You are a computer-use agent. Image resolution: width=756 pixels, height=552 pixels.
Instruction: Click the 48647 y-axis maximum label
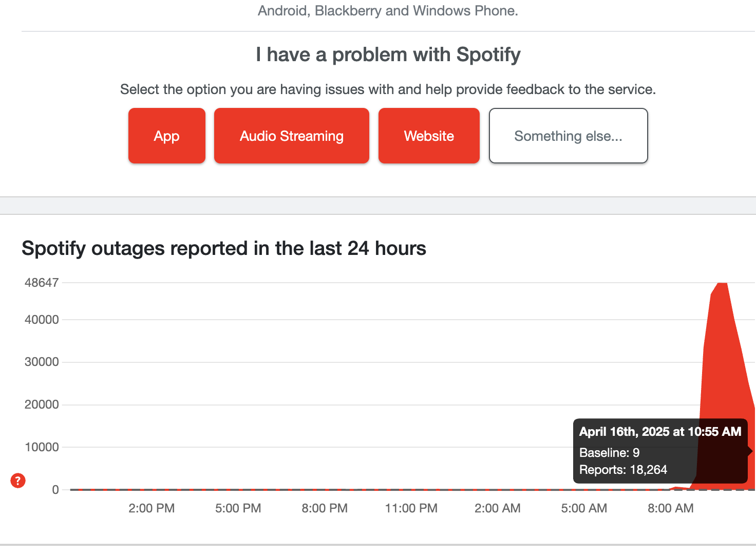pyautogui.click(x=41, y=282)
